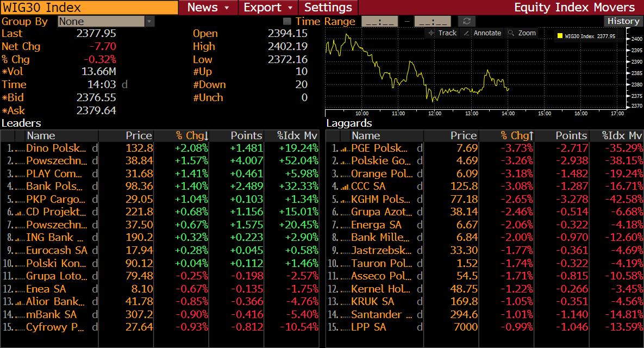Click yellow WIG30 Index legend swatch
This screenshot has height=348, width=644.
point(560,36)
